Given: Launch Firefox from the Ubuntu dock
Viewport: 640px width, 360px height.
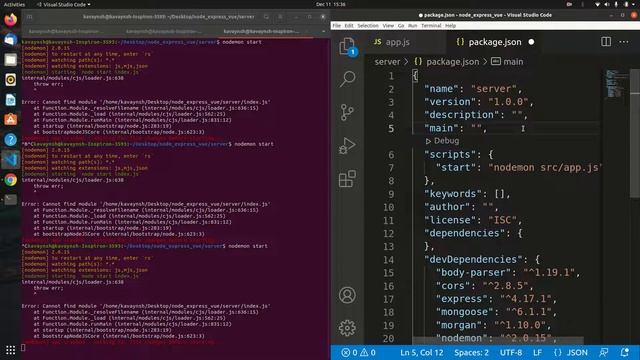Looking at the screenshot, I should [11, 20].
